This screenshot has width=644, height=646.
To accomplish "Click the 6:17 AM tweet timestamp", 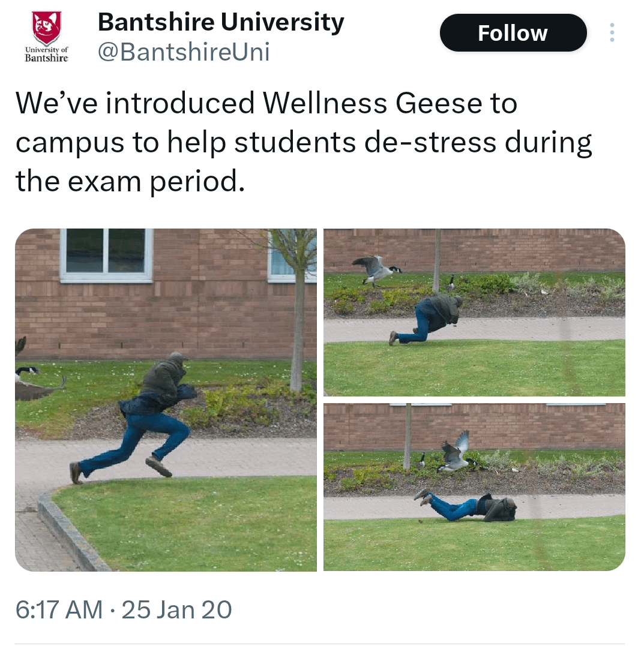I will [59, 609].
